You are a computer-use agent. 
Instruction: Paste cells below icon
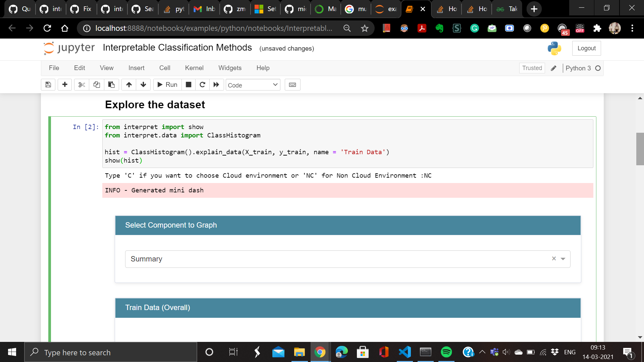[x=111, y=85]
